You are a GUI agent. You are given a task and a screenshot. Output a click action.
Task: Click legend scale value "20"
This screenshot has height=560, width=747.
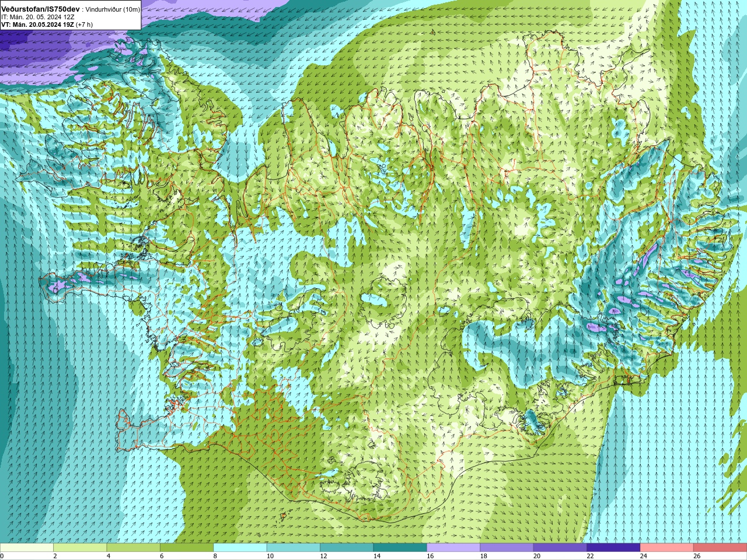[537, 556]
